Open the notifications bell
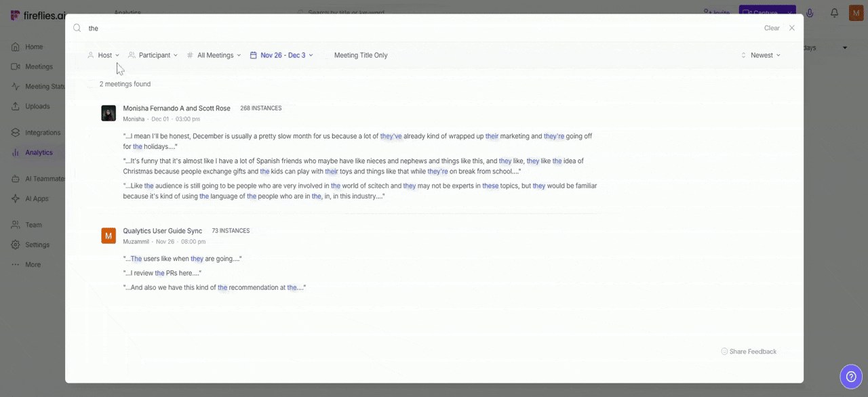The width and height of the screenshot is (868, 397). tap(834, 13)
